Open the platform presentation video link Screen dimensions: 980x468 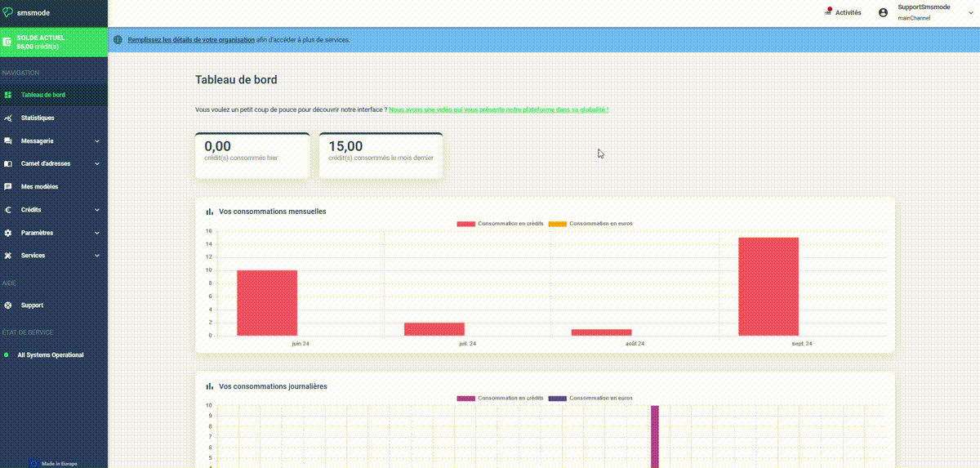(498, 109)
